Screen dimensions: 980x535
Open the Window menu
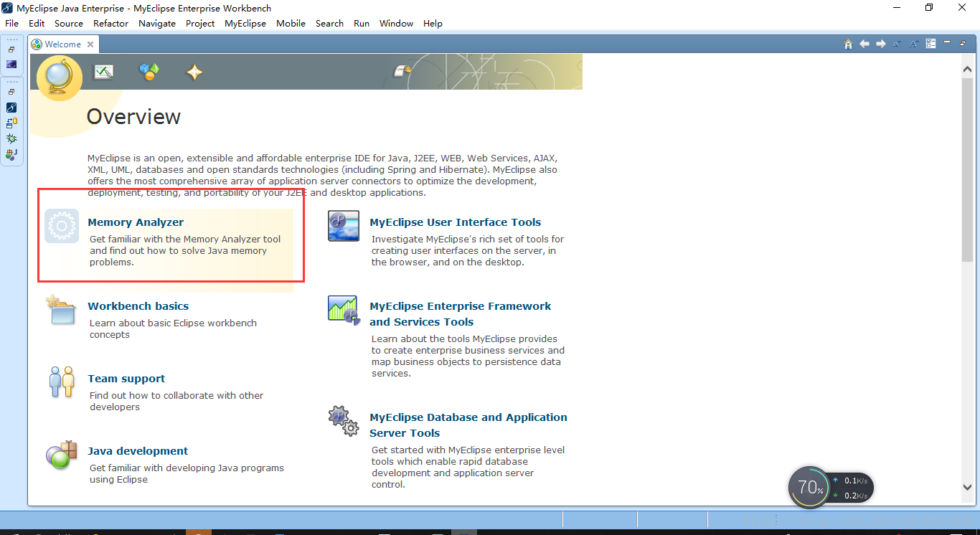pos(396,23)
